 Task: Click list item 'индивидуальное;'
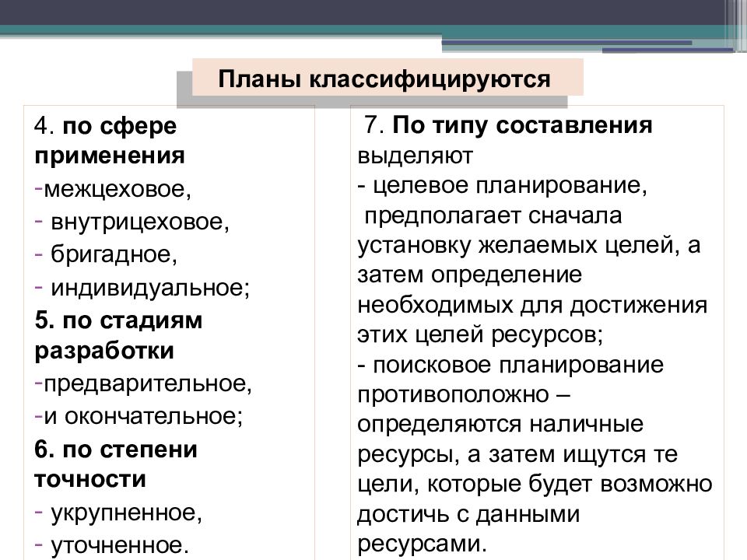pos(150,288)
